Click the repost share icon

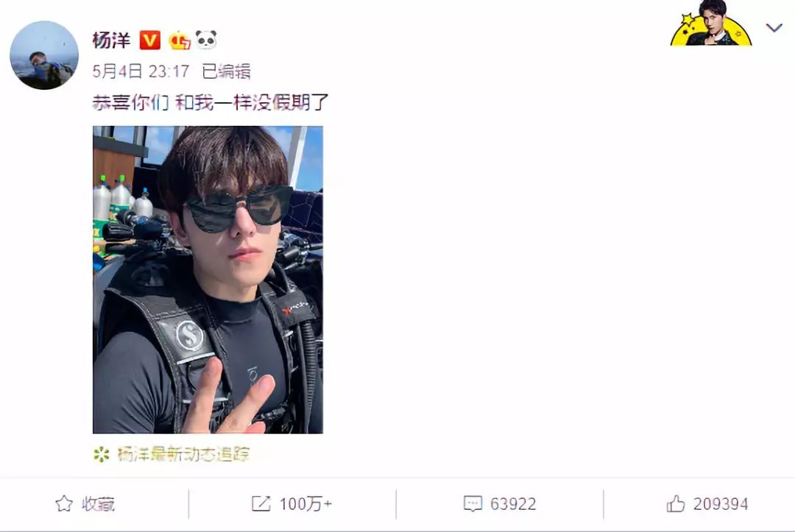[261, 503]
